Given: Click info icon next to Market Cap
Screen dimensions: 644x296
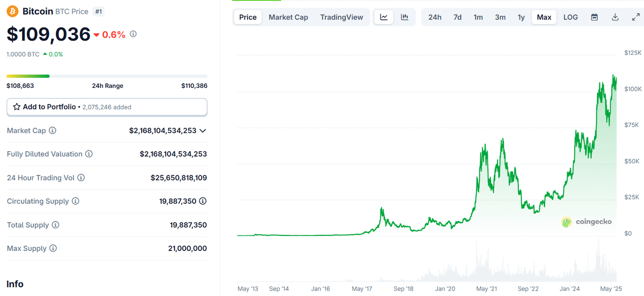Looking at the screenshot, I should [53, 130].
